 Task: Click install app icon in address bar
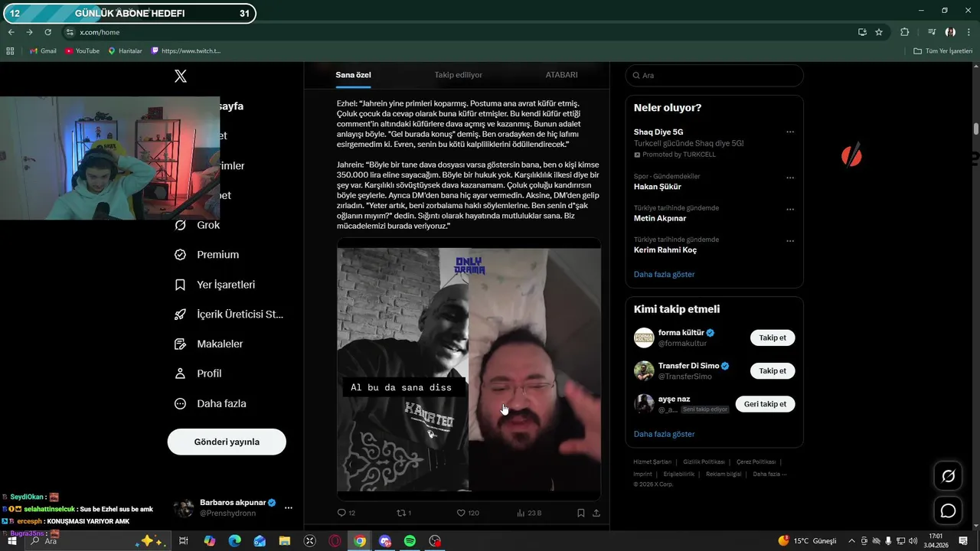(862, 32)
